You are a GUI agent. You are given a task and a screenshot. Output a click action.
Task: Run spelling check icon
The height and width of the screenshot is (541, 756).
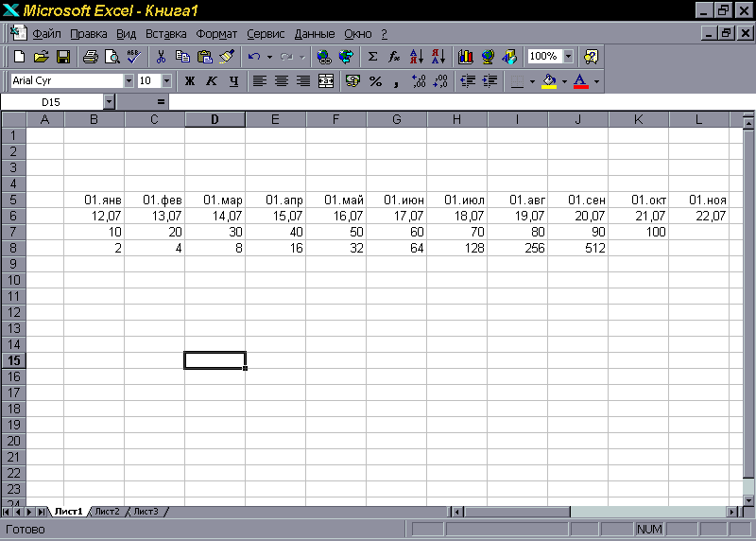click(133, 57)
